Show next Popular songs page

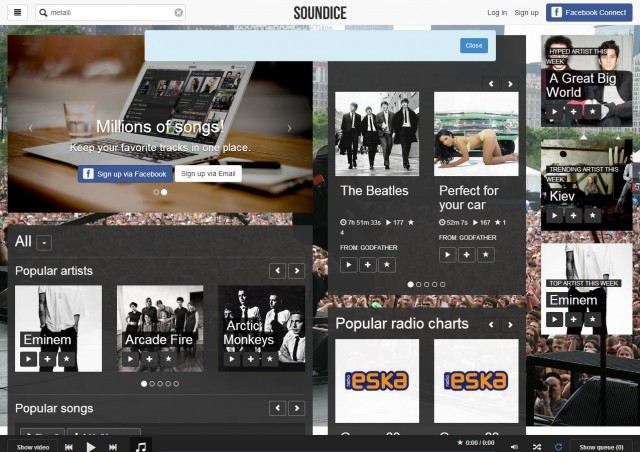[x=297, y=408]
